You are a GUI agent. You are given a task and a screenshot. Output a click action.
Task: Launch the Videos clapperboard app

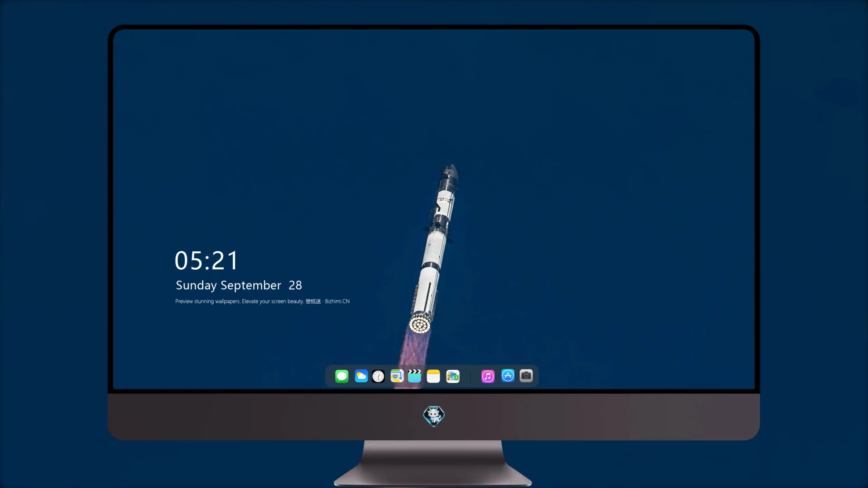(x=415, y=376)
